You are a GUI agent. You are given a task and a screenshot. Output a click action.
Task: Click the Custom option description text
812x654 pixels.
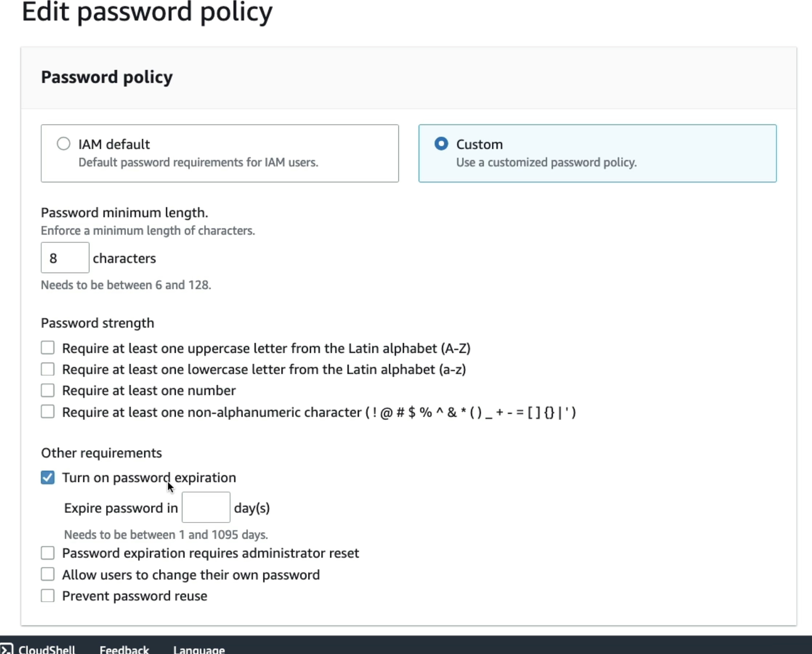tap(546, 162)
